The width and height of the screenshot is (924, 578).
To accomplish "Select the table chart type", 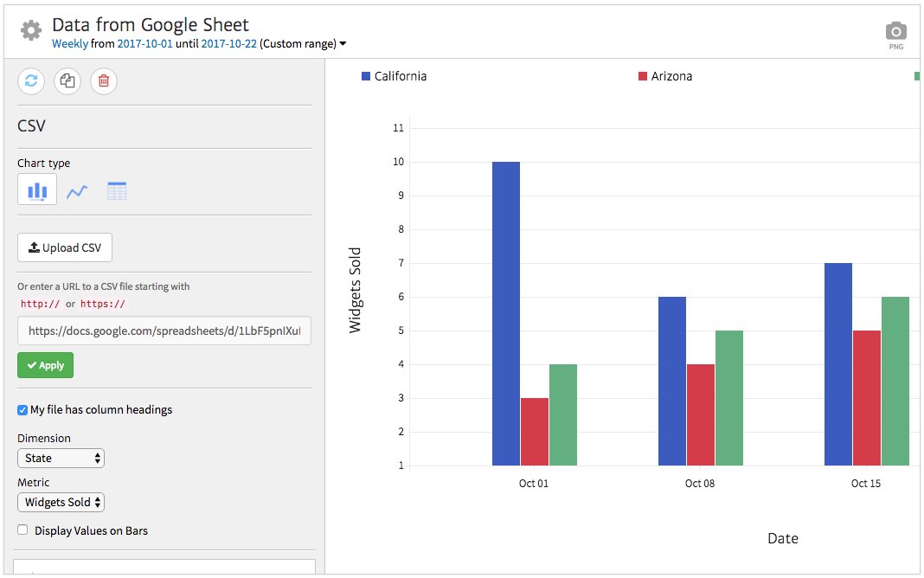I will [117, 191].
